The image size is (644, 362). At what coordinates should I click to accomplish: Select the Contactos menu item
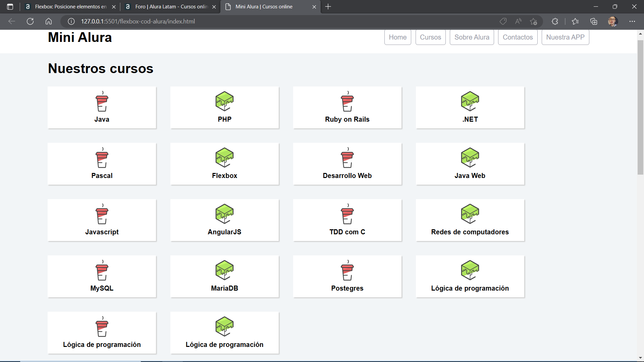[518, 37]
